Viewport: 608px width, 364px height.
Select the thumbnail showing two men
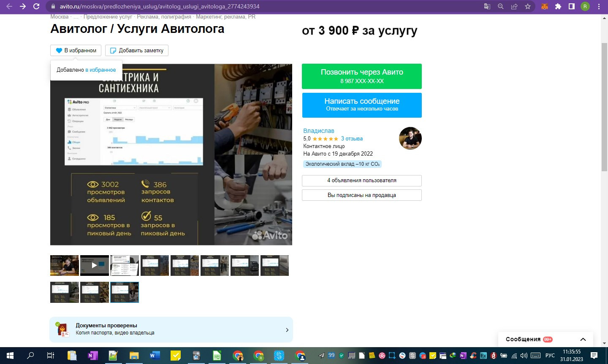214,265
